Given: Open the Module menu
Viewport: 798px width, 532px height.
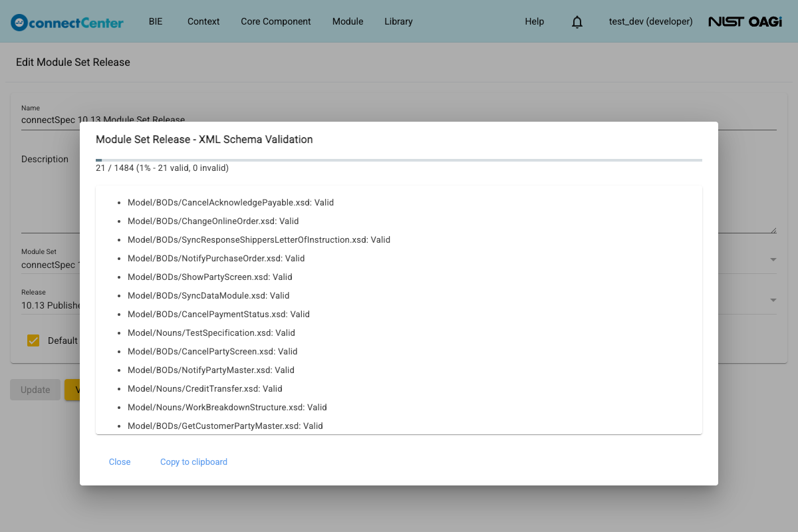Looking at the screenshot, I should pos(348,21).
